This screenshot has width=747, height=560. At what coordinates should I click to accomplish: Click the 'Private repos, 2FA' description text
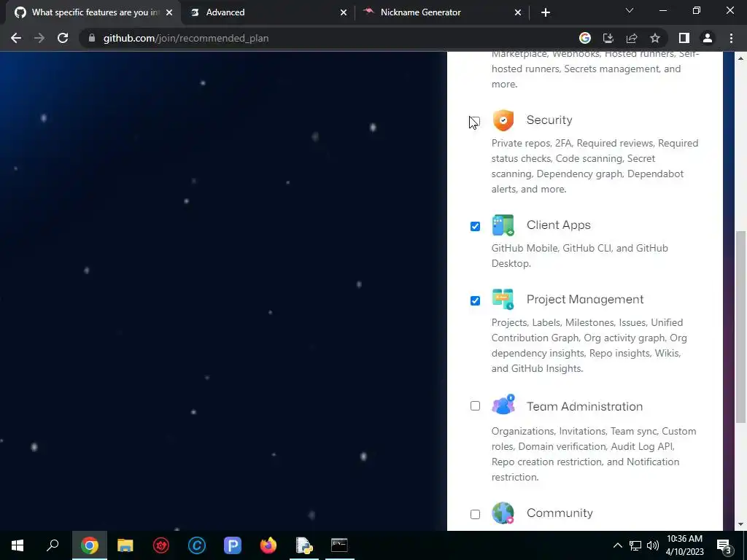click(595, 166)
